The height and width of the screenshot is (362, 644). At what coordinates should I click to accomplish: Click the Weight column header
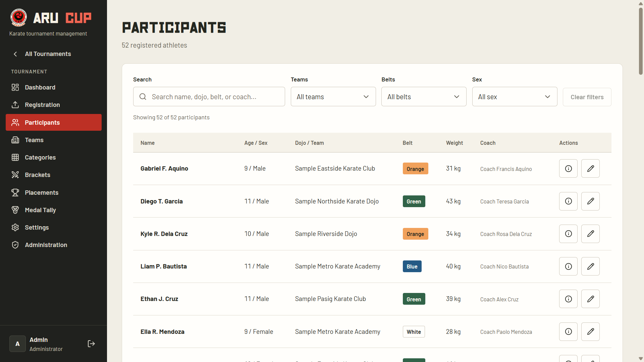click(x=454, y=143)
